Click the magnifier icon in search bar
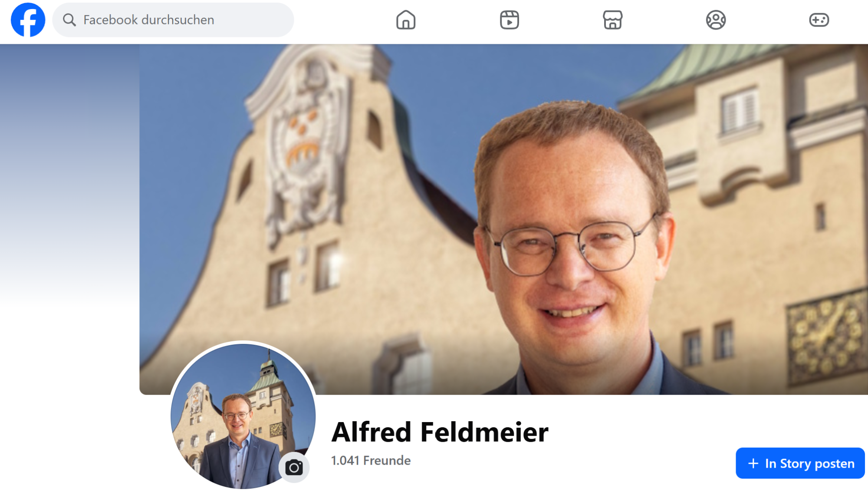This screenshot has width=868, height=502. pyautogui.click(x=69, y=20)
